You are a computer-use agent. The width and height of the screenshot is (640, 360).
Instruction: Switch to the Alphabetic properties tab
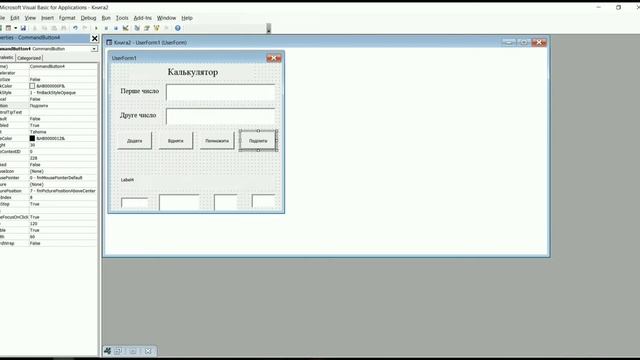[x=7, y=58]
